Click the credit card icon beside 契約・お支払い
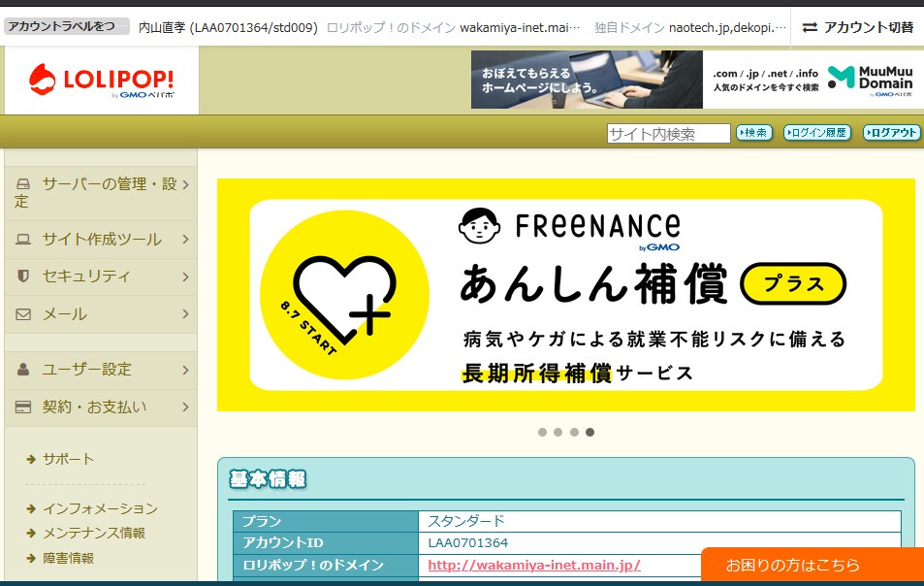 point(23,407)
